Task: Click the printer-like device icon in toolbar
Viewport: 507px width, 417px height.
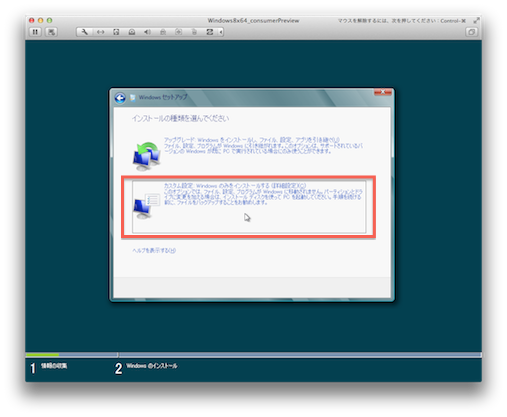Action: tap(194, 32)
